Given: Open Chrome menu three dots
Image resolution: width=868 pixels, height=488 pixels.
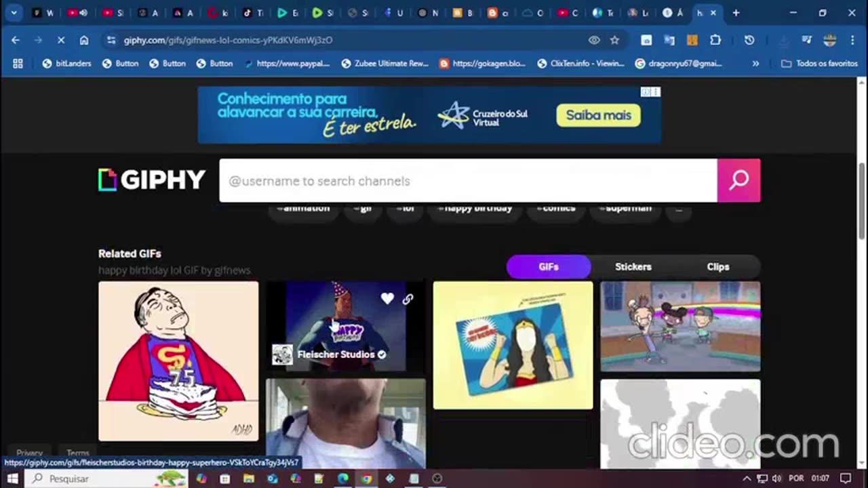Looking at the screenshot, I should click(852, 40).
